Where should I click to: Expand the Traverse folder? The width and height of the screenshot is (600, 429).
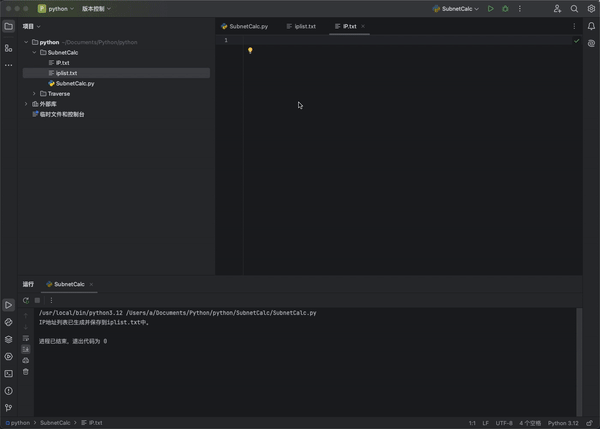[34, 94]
